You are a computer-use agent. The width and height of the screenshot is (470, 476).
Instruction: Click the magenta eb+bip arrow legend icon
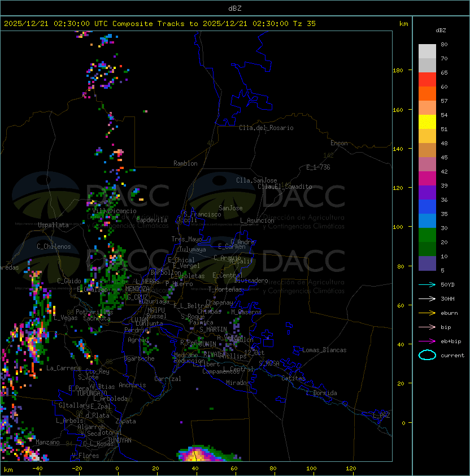click(427, 341)
